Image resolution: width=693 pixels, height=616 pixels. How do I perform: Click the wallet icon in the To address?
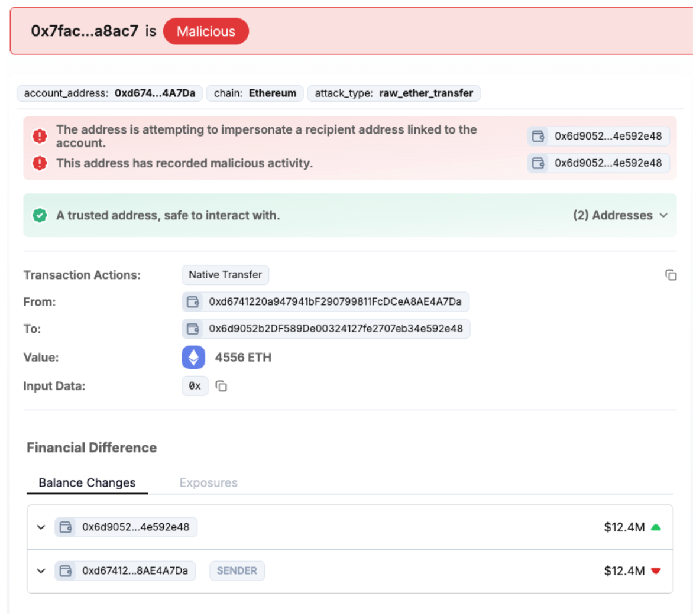(x=193, y=329)
